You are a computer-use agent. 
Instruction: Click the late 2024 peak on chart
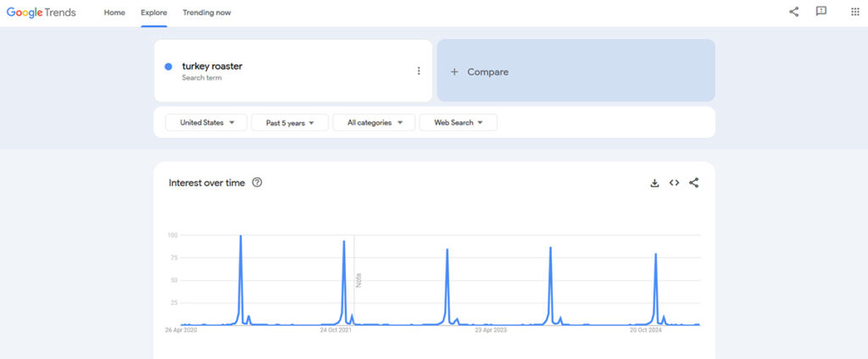[x=655, y=255]
